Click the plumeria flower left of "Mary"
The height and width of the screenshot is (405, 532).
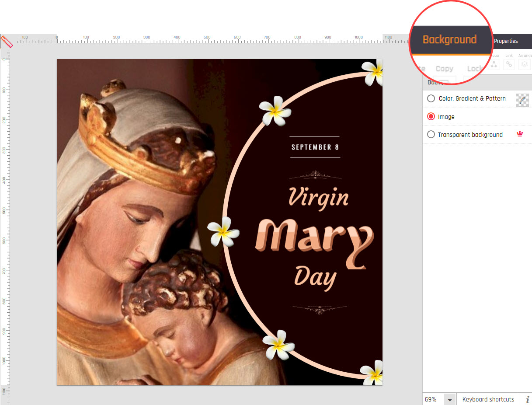[x=223, y=231]
